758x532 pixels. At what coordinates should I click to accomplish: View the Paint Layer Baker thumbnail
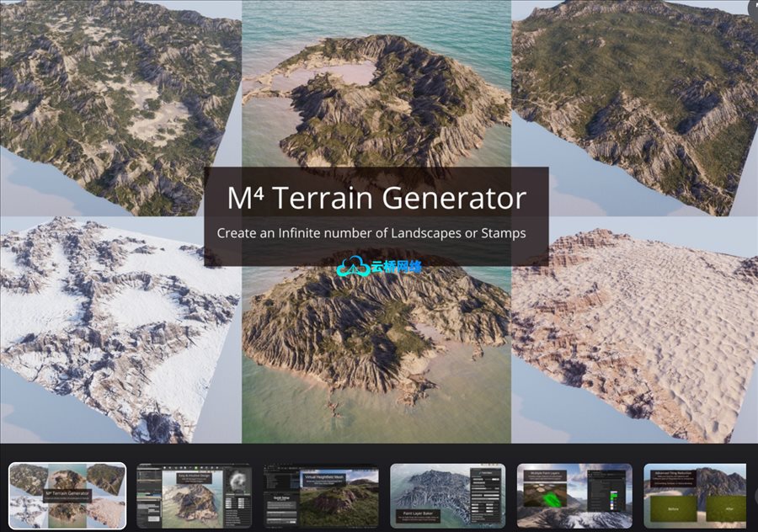tap(448, 496)
